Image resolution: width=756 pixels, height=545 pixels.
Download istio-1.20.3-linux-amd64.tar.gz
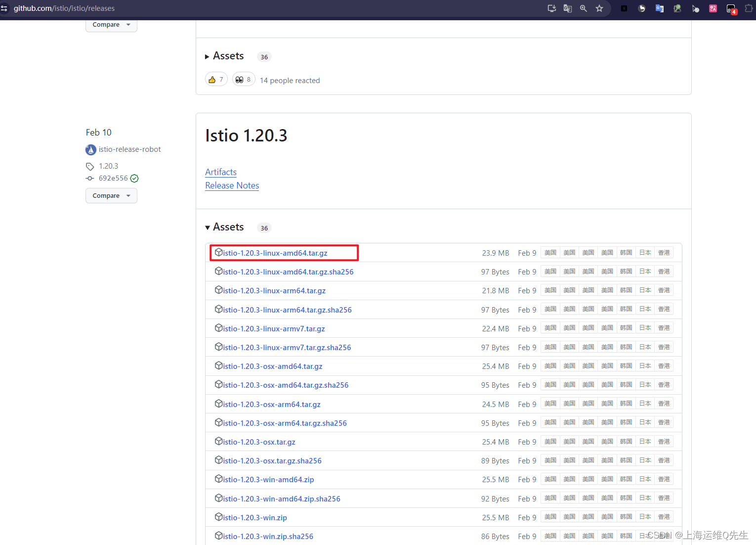275,253
